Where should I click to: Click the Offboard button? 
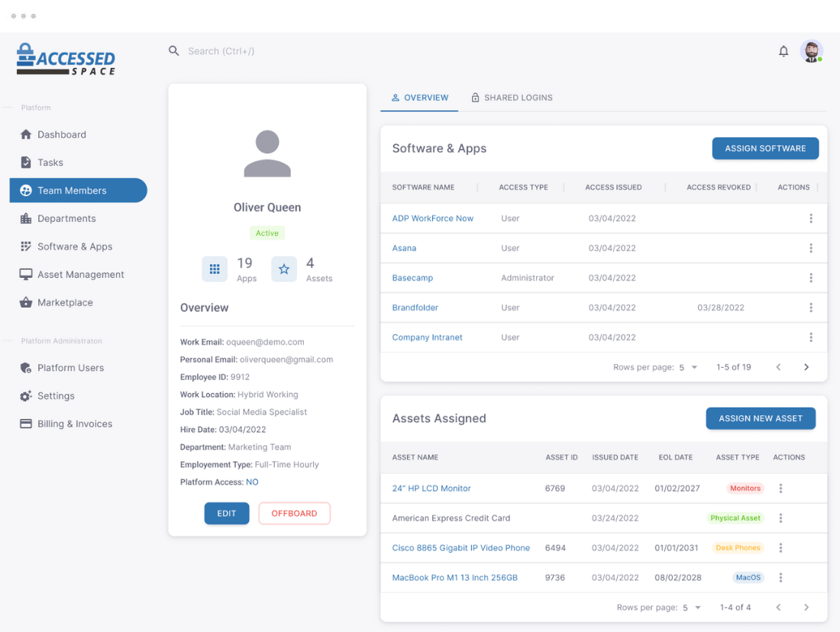pos(294,513)
